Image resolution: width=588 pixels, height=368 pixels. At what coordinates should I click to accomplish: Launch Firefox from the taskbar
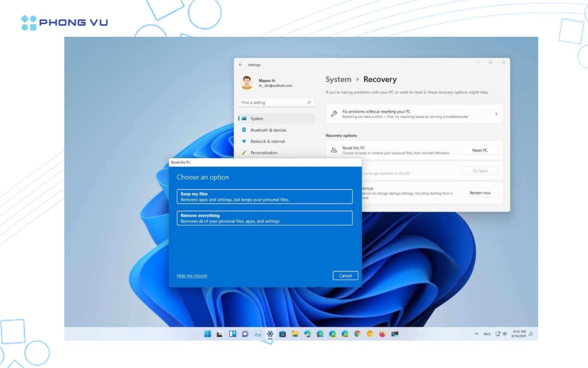(382, 334)
